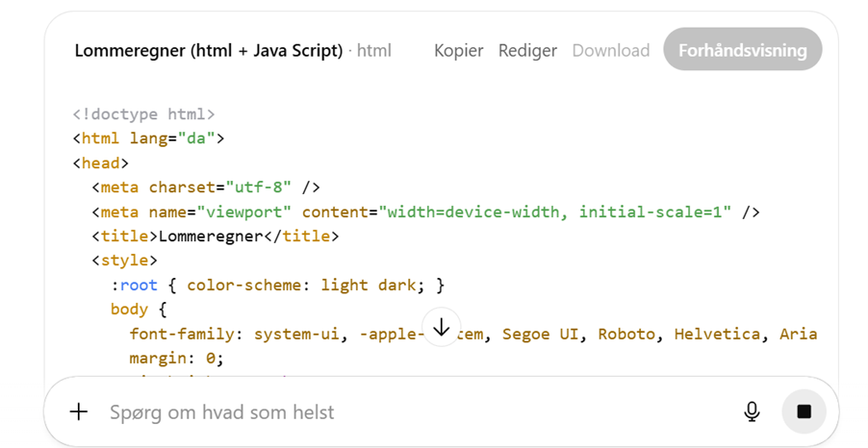Place cursor on the doctype html line
This screenshot has height=448, width=868.
point(143,113)
